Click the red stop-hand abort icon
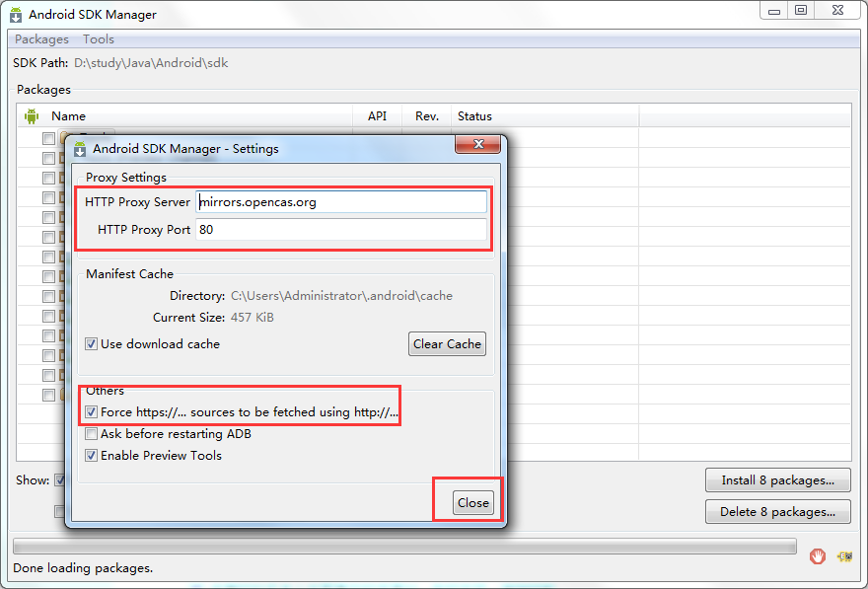The height and width of the screenshot is (589, 868). 818,555
